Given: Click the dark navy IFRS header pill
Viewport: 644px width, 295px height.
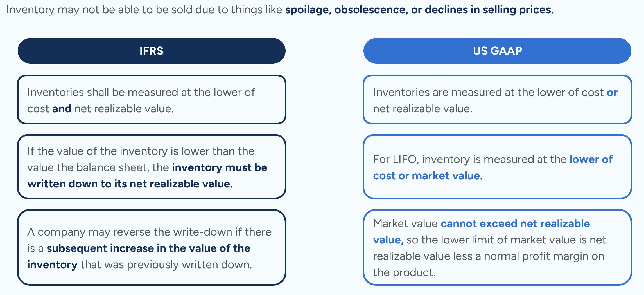Looking at the screenshot, I should [152, 51].
